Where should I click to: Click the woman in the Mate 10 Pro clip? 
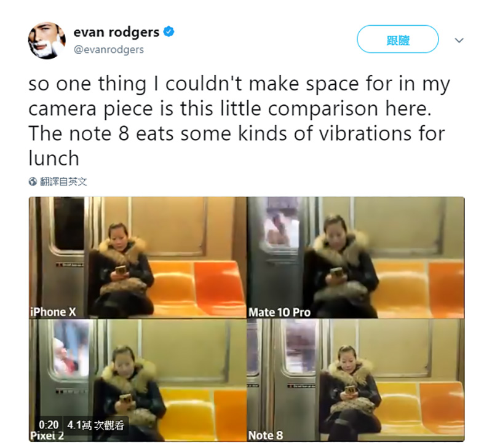(341, 267)
